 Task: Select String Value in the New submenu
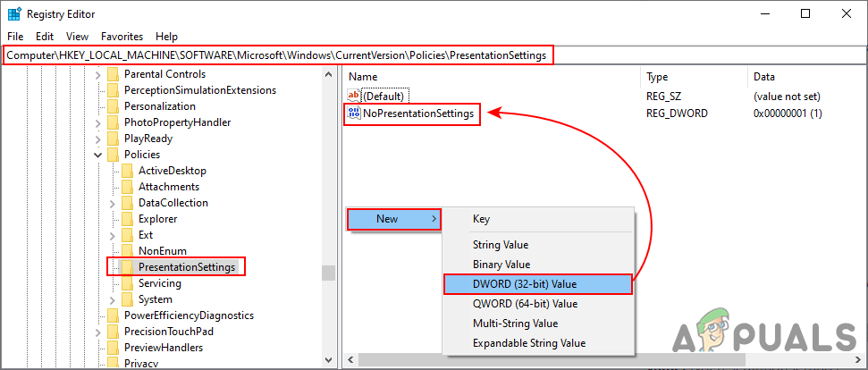tap(500, 245)
